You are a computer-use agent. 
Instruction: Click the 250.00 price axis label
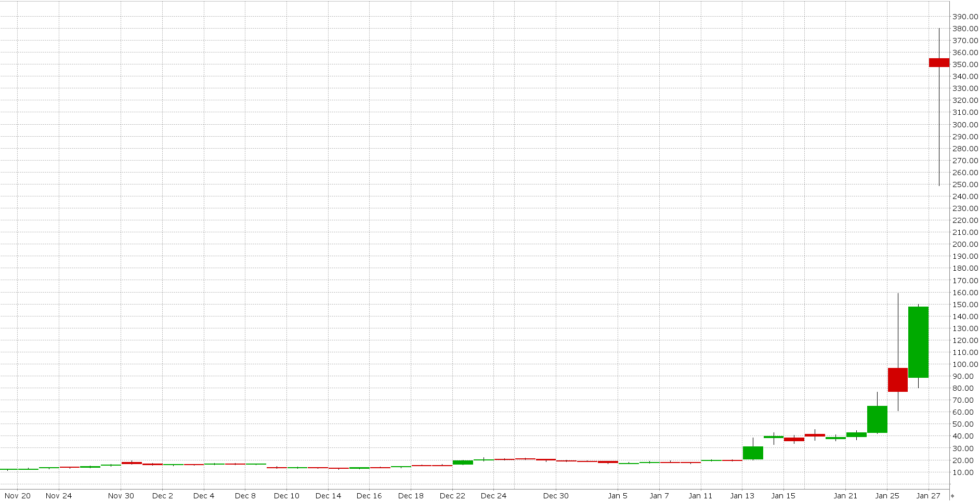tap(965, 184)
